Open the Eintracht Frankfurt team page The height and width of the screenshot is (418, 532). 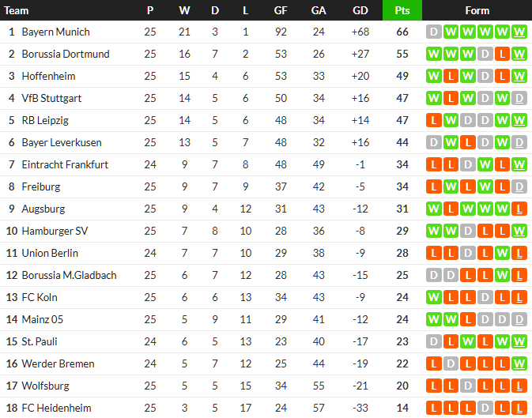click(x=65, y=165)
